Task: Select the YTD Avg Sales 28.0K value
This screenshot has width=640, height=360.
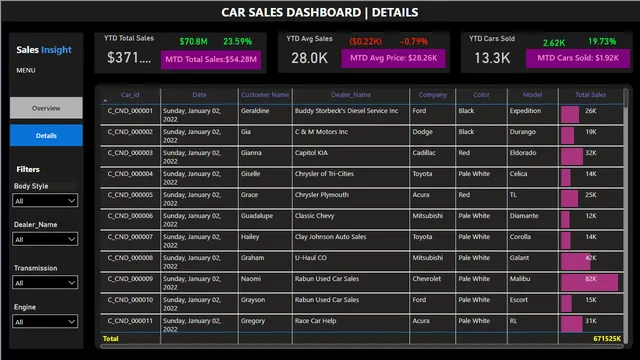Action: click(x=309, y=58)
